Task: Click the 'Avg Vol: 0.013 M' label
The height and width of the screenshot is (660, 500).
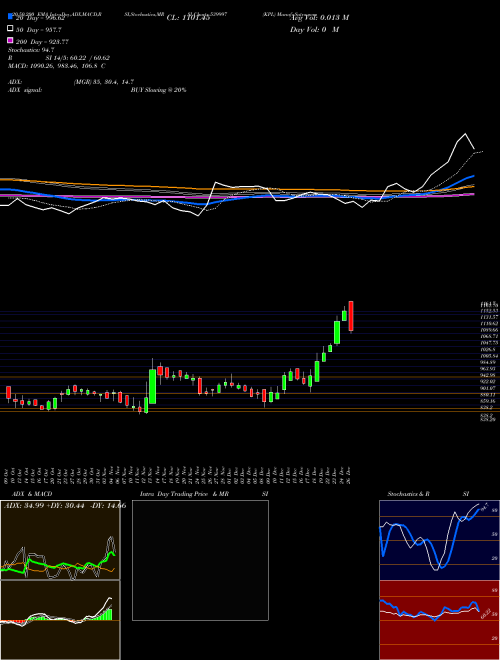Action: [x=319, y=18]
